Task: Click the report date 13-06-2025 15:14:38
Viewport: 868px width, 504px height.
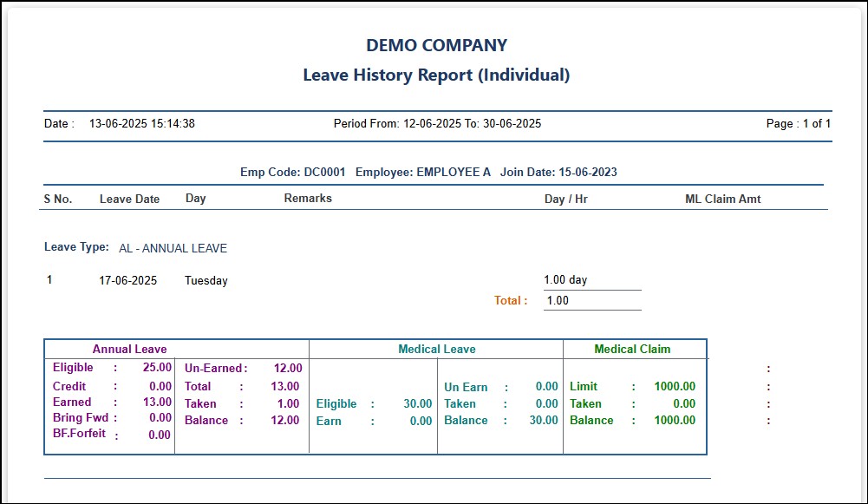Action: tap(141, 124)
